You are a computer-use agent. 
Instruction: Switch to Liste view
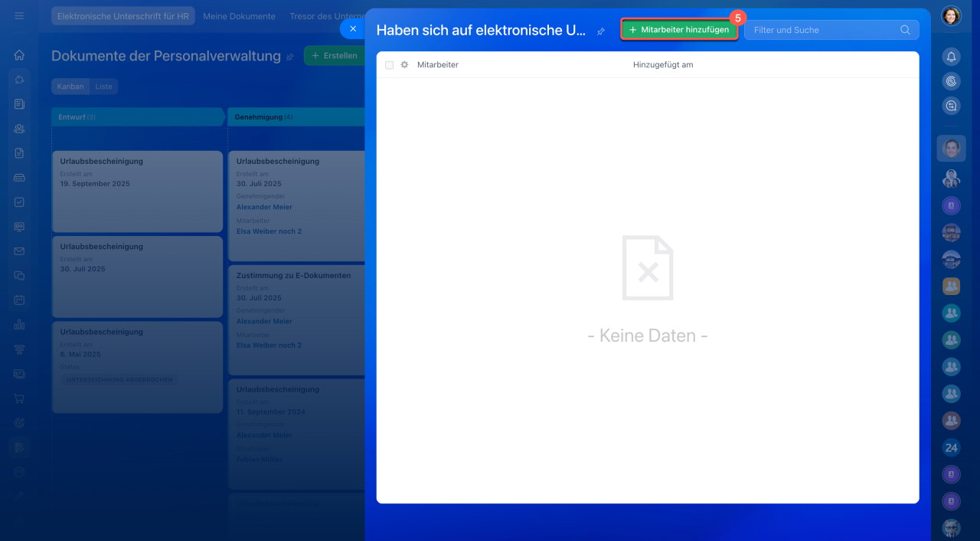coord(103,87)
